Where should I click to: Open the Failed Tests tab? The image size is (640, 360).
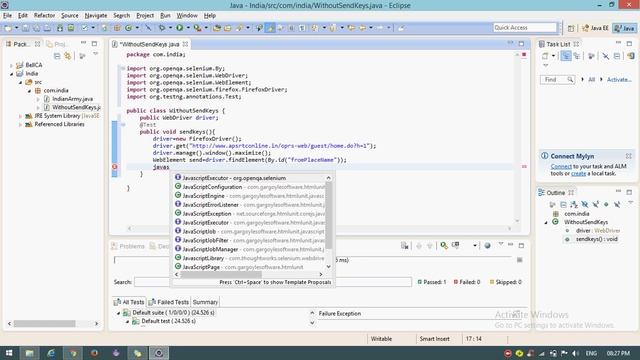click(x=169, y=302)
